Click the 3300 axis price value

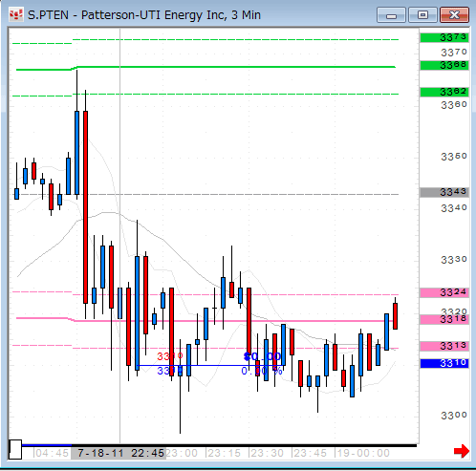point(454,416)
